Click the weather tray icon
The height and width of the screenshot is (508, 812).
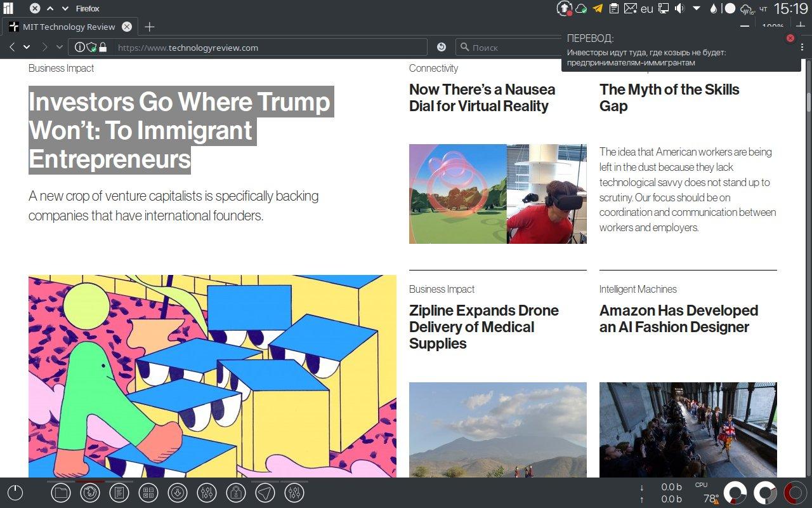[747, 8]
